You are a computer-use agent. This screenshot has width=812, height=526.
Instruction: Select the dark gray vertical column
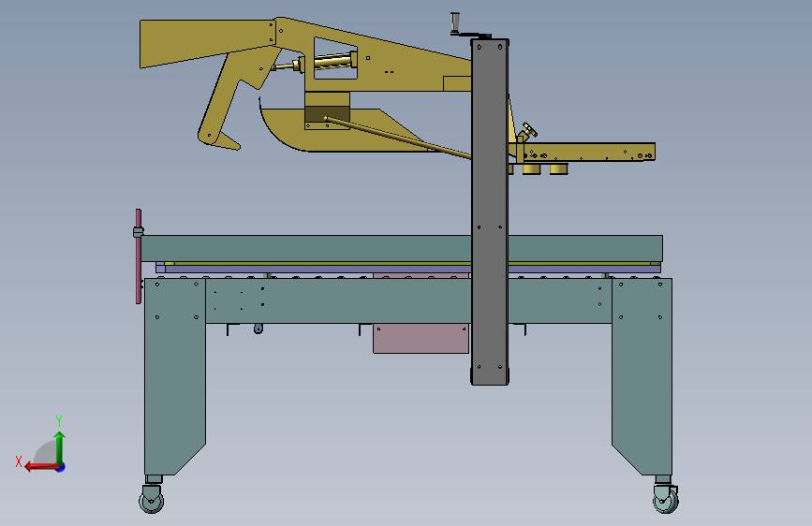coord(490,212)
